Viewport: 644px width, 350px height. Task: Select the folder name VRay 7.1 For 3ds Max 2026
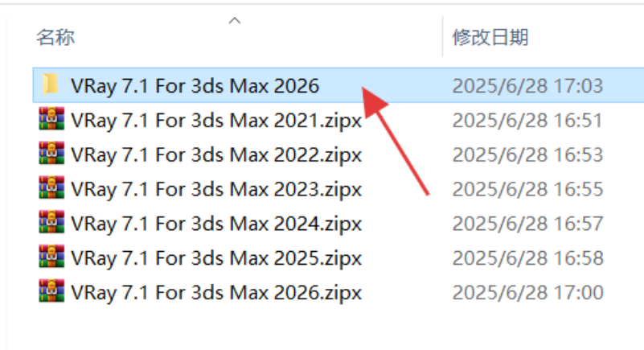[x=195, y=86]
